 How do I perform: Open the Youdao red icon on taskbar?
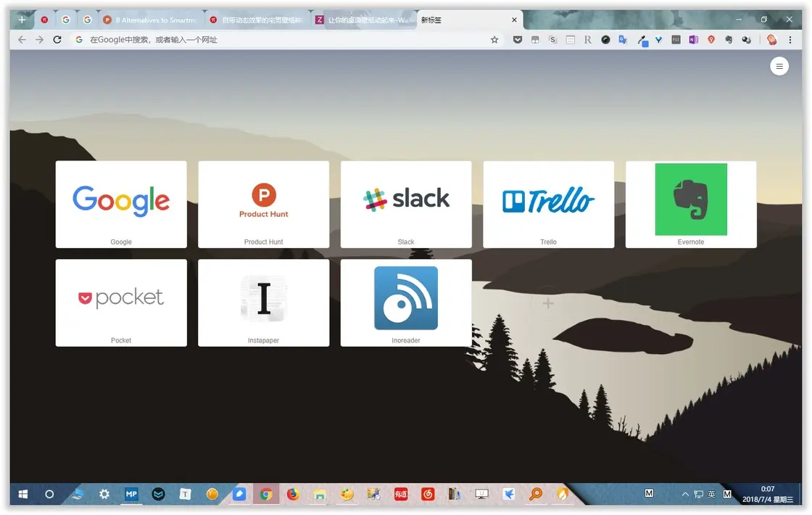(x=401, y=494)
